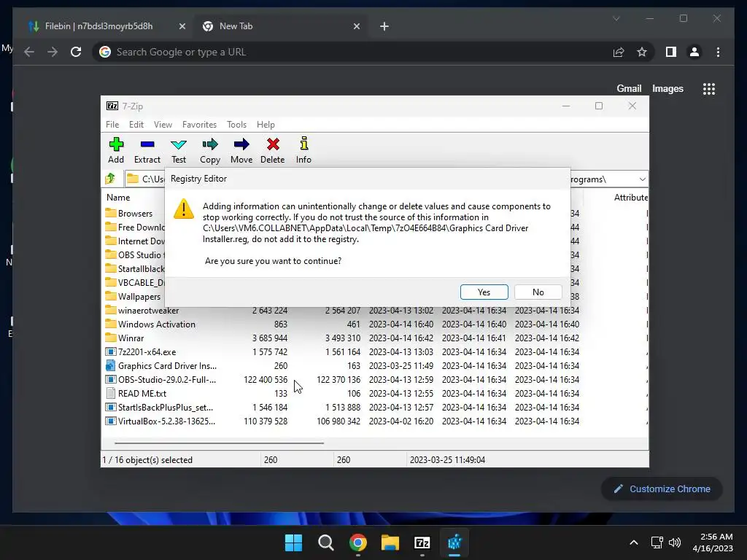The width and height of the screenshot is (747, 560).
Task: Open the Help menu in 7-Zip
Action: pos(266,124)
